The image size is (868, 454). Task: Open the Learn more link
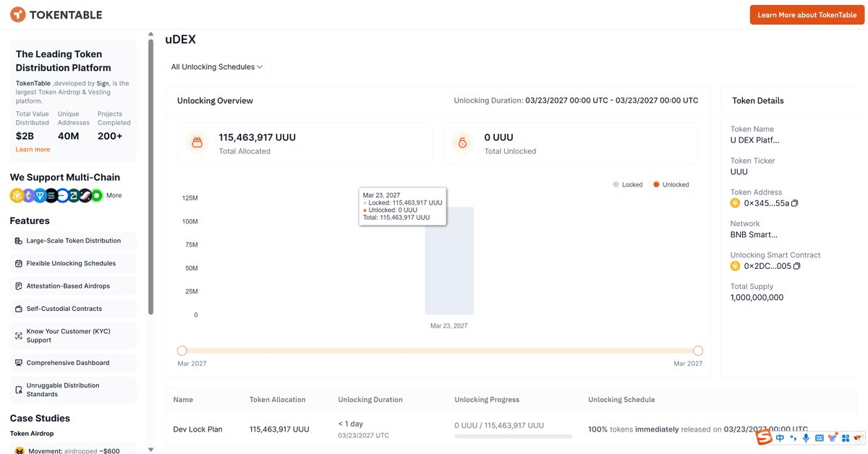(x=33, y=148)
